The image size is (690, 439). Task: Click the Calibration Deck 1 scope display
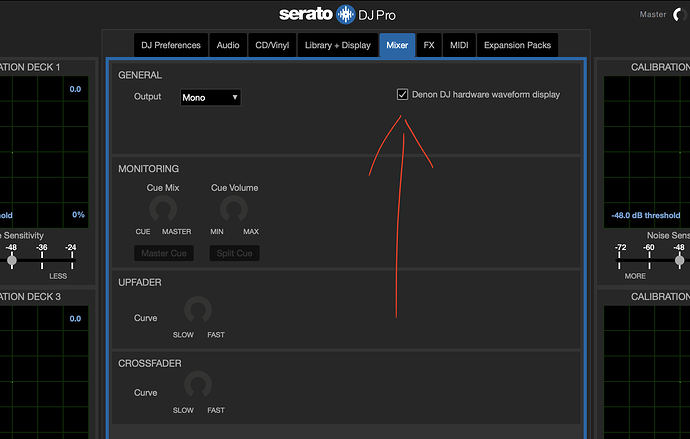[x=44, y=152]
